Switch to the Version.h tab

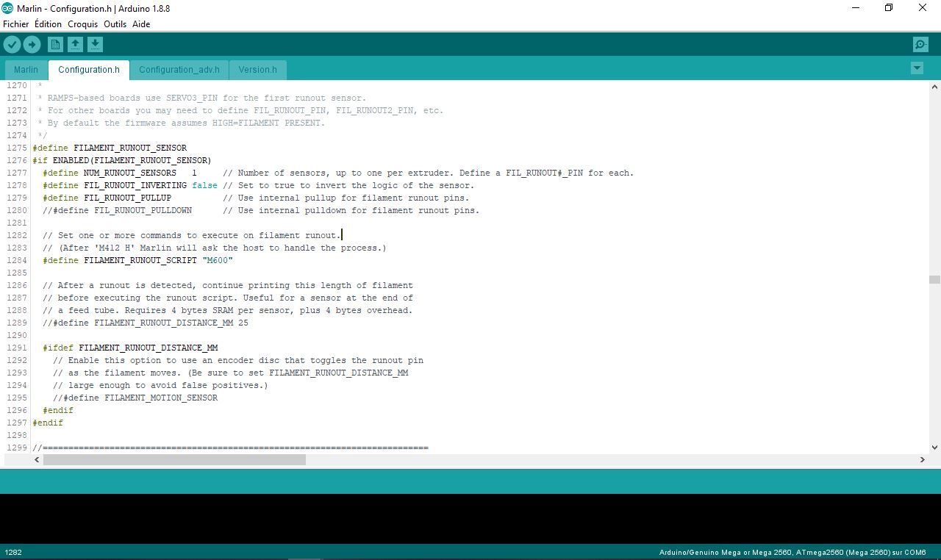[x=257, y=70]
